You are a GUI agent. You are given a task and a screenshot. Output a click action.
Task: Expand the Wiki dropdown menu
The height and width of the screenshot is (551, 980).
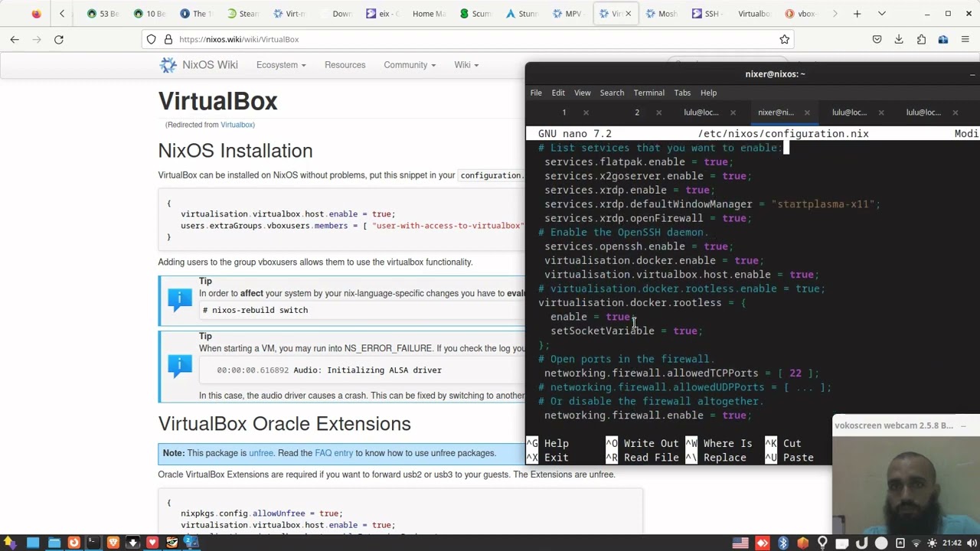(466, 65)
